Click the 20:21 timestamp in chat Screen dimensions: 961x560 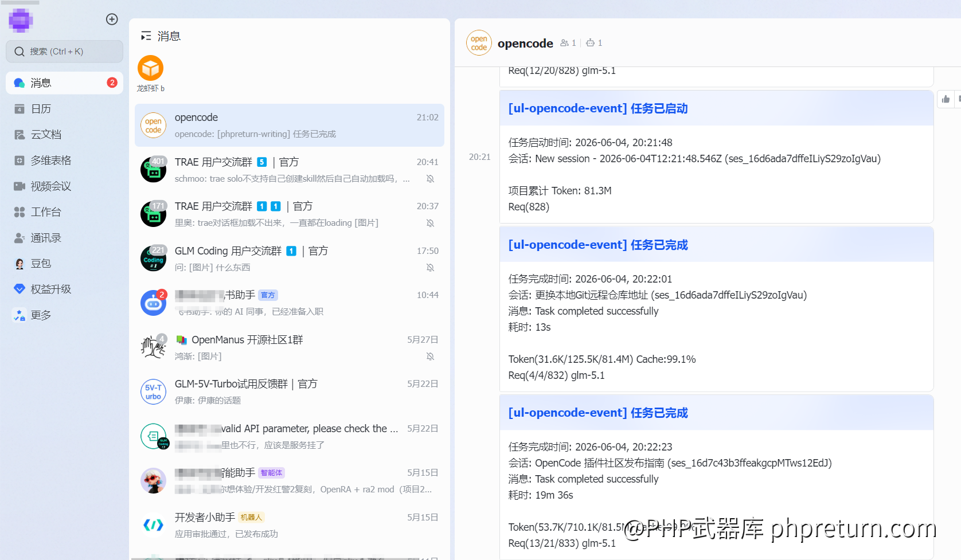pyautogui.click(x=479, y=157)
